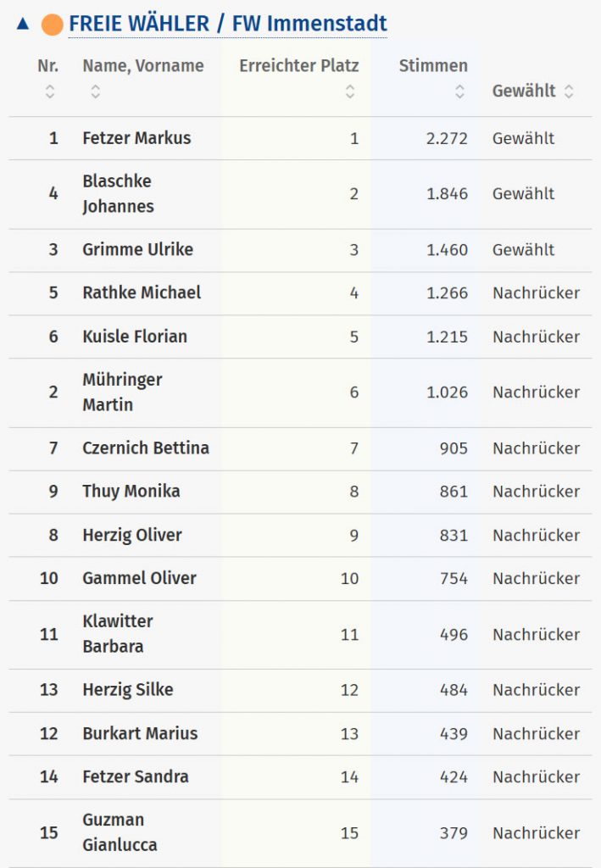The image size is (601, 868).
Task: Click the Nr. column header
Action: tap(48, 66)
